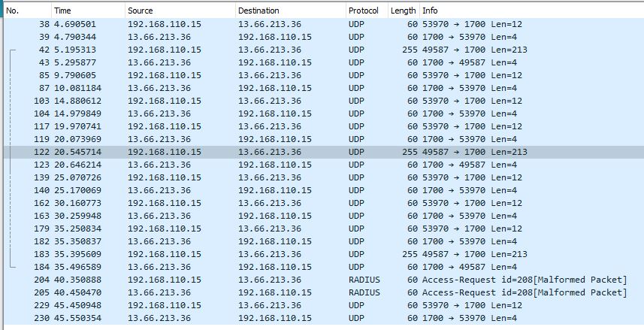The image size is (644, 330).
Task: Select packet number 38 row
Action: 324,24
